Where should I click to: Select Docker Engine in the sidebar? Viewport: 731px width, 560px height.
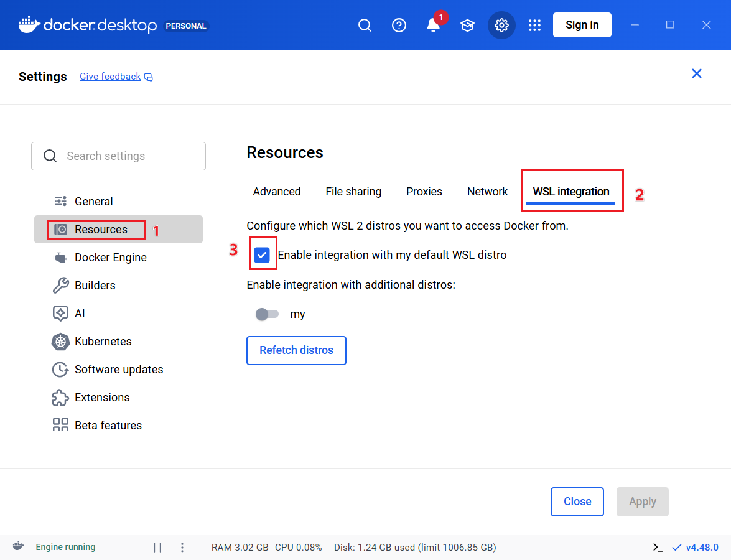click(110, 258)
